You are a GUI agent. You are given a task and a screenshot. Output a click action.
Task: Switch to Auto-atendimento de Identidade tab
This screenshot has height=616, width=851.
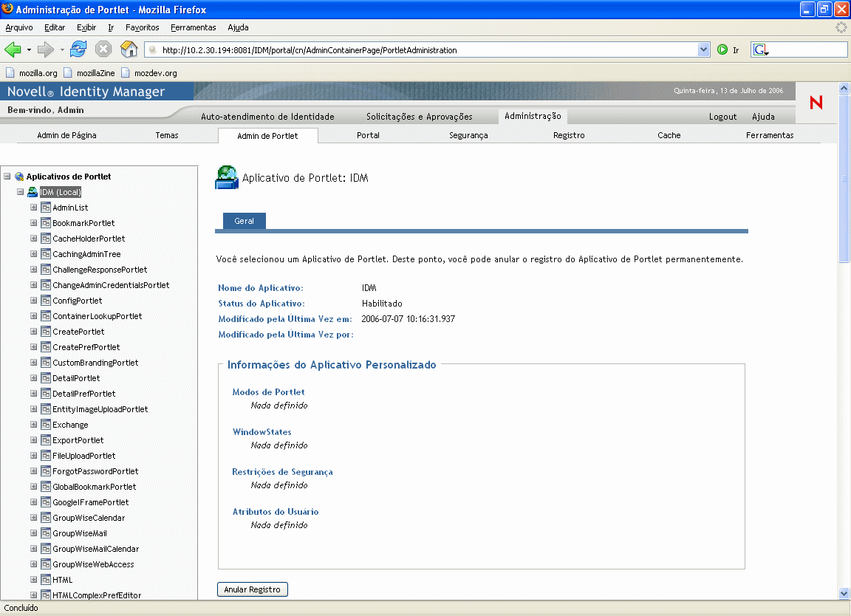point(267,117)
